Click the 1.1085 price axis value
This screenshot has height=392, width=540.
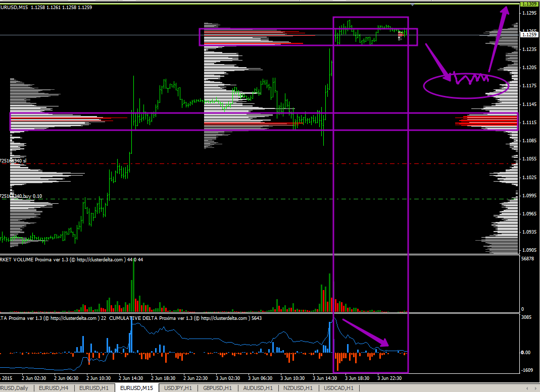click(529, 141)
